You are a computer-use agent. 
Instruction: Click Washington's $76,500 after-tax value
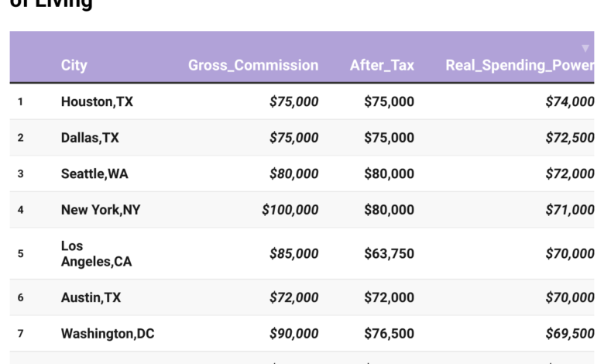[389, 334]
